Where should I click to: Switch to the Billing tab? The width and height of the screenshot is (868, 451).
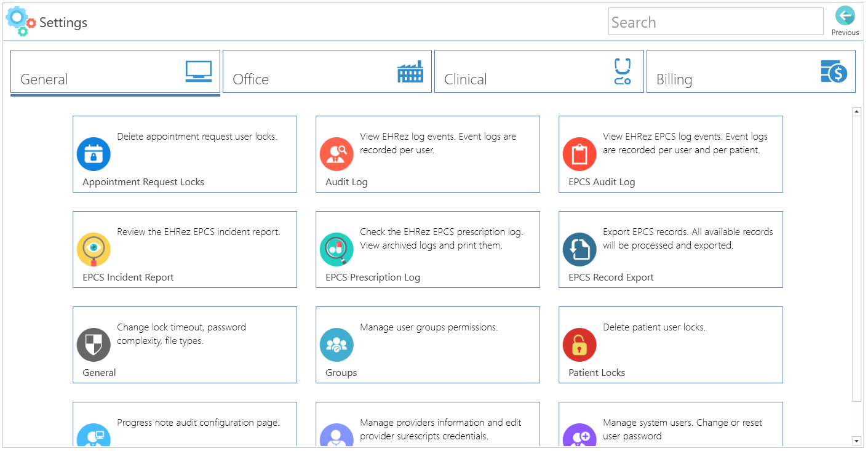point(751,71)
